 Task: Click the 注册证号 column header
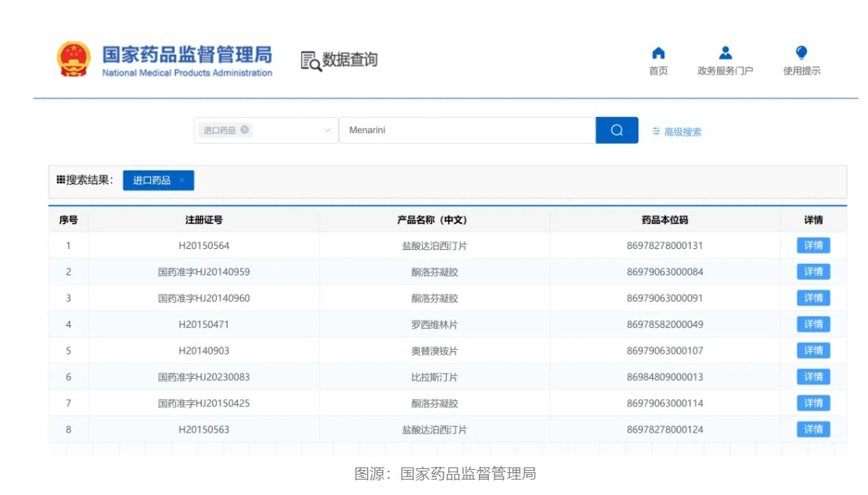pos(204,220)
